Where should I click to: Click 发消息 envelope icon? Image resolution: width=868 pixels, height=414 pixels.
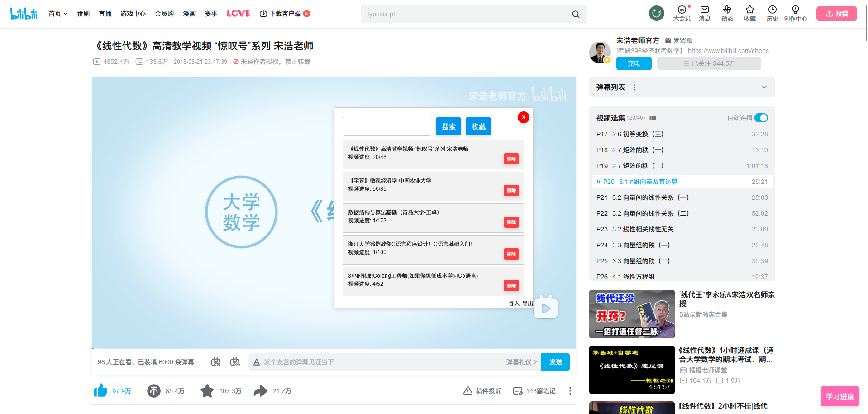[668, 41]
